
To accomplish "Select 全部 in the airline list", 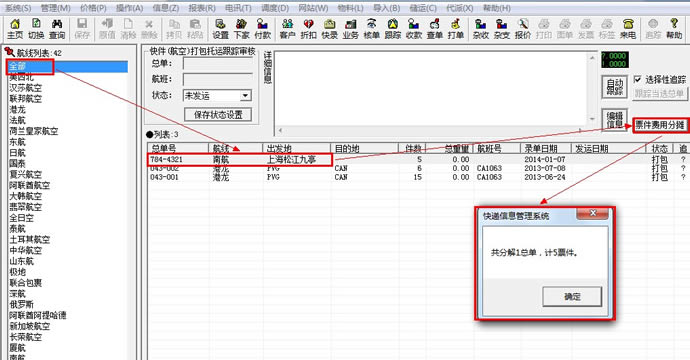I will pos(67,66).
